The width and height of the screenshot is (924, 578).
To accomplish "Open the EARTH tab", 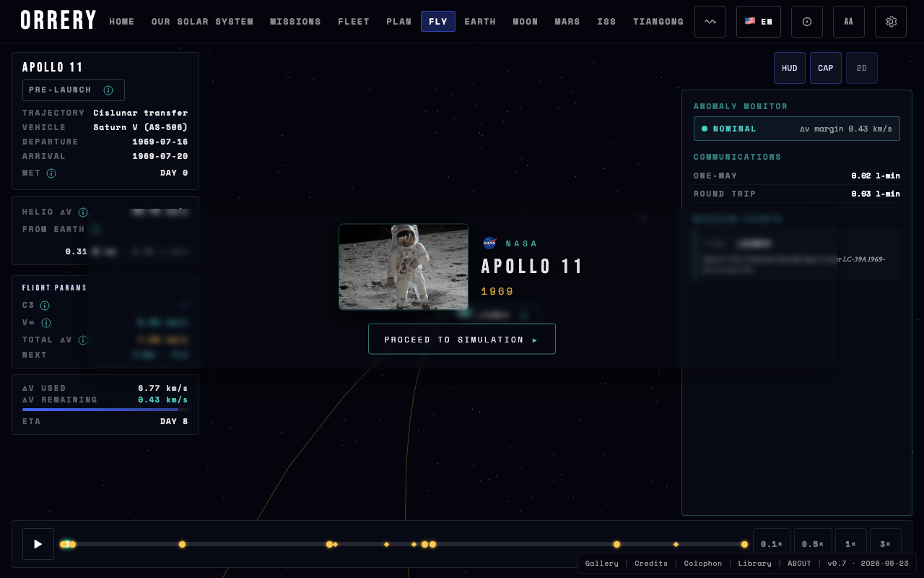I will 480,22.
